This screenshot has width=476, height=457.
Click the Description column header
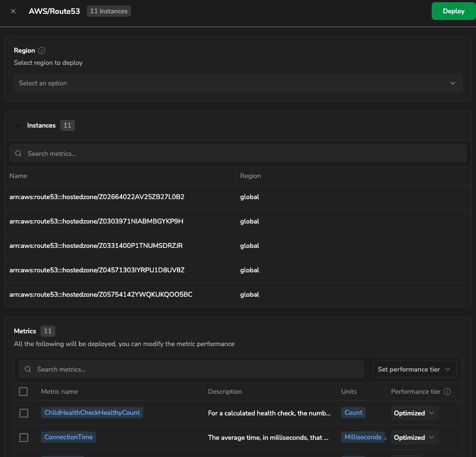225,392
